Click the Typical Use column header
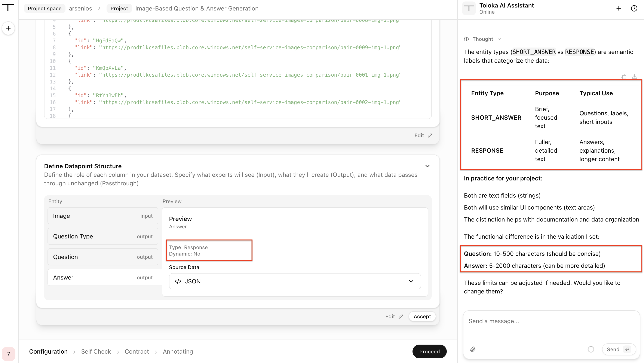Image resolution: width=644 pixels, height=363 pixels. pyautogui.click(x=596, y=93)
